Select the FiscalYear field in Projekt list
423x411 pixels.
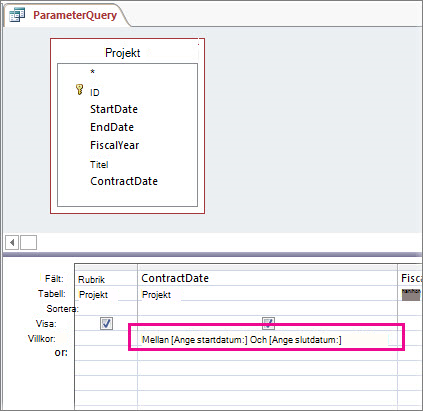coord(115,145)
